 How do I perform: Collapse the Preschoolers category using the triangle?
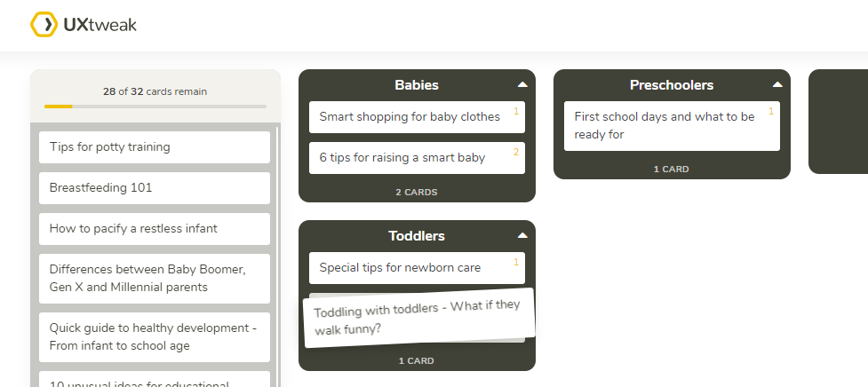coord(777,84)
